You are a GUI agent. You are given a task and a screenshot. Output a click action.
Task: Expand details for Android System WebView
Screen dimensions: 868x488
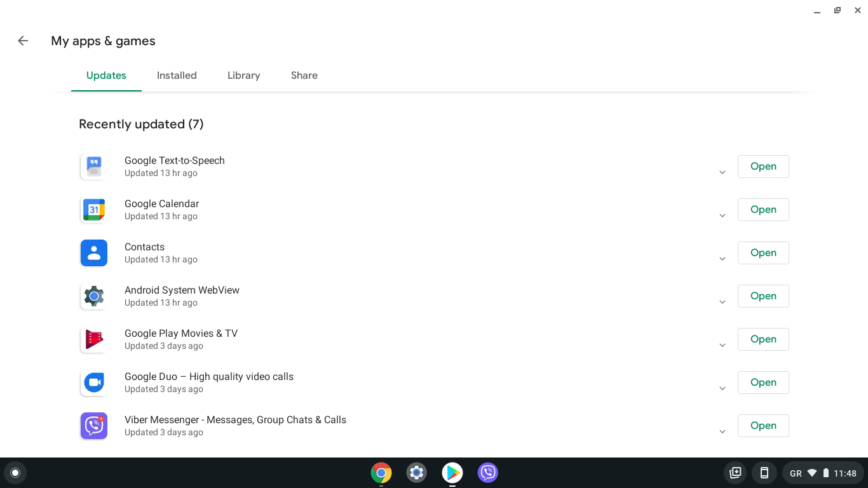tap(722, 302)
